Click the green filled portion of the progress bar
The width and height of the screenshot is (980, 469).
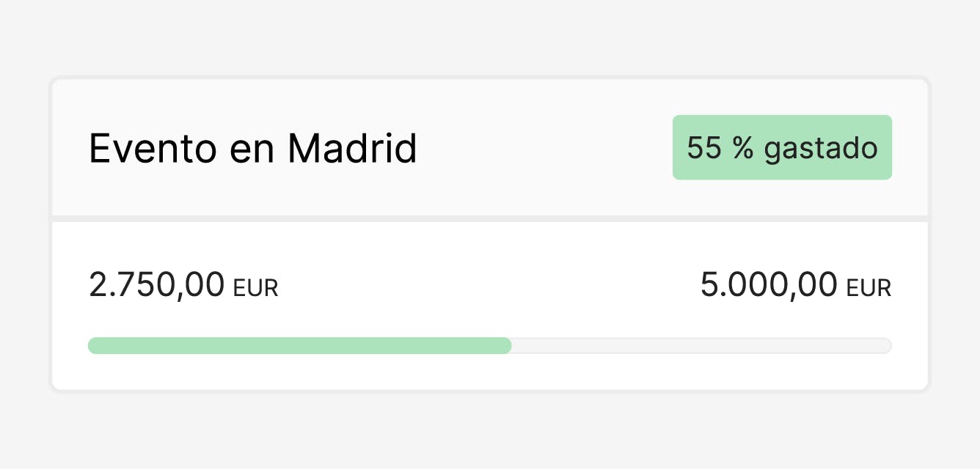click(x=299, y=346)
